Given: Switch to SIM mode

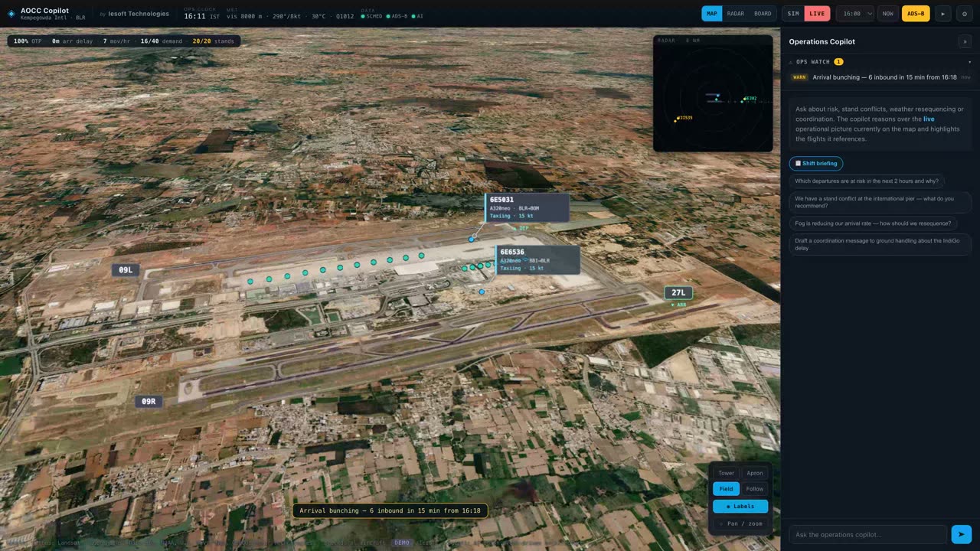Looking at the screenshot, I should coord(793,14).
